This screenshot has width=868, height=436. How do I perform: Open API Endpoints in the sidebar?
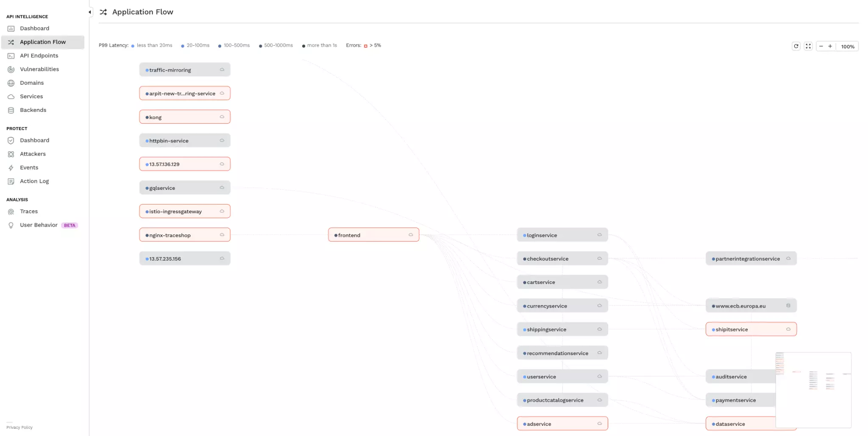[x=39, y=56]
